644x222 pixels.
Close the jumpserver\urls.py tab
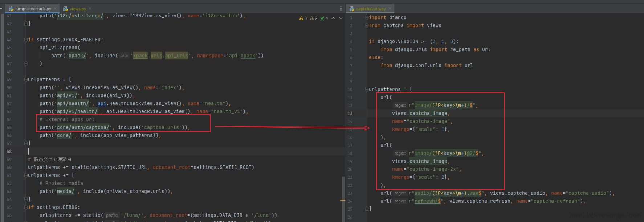click(55, 8)
